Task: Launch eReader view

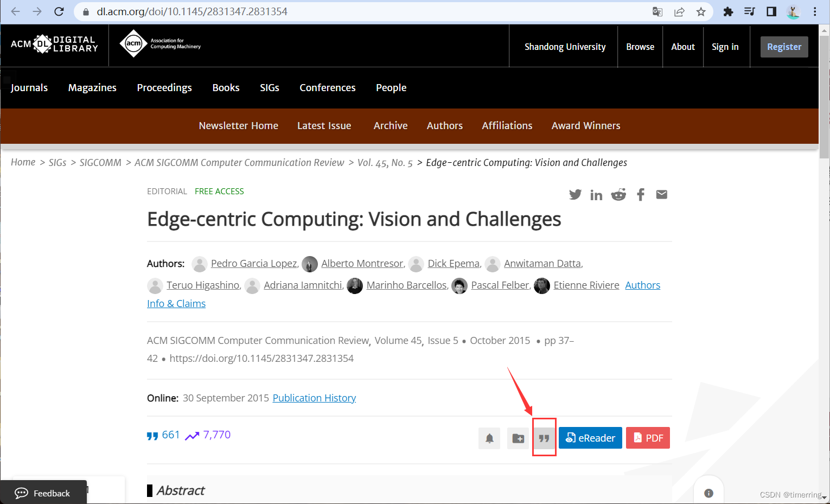Action: [x=590, y=438]
